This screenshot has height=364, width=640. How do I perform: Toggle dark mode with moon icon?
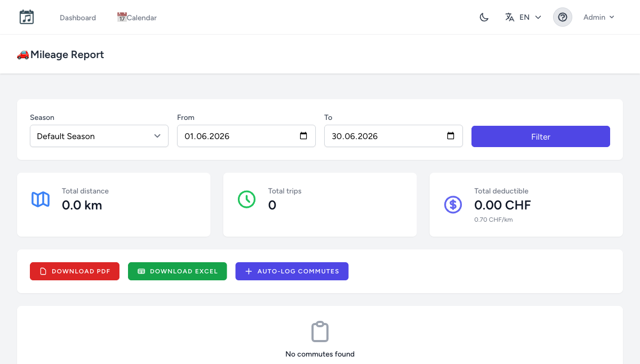(484, 17)
